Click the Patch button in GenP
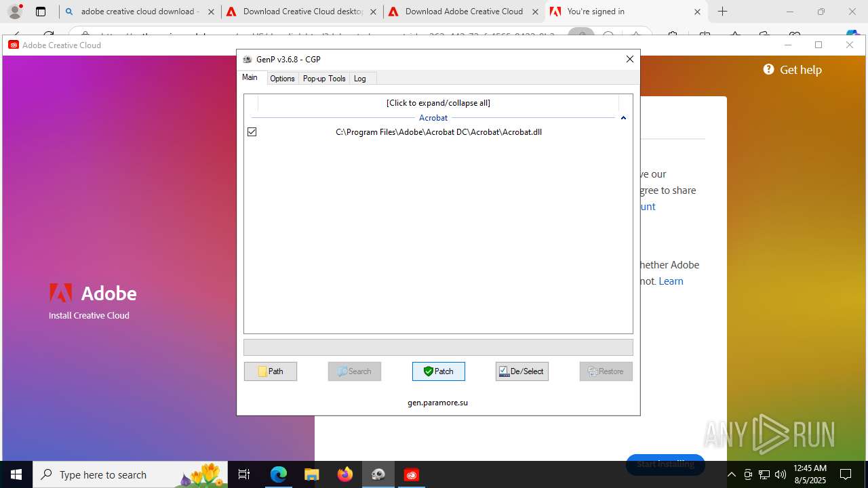This screenshot has height=488, width=868. click(x=439, y=371)
